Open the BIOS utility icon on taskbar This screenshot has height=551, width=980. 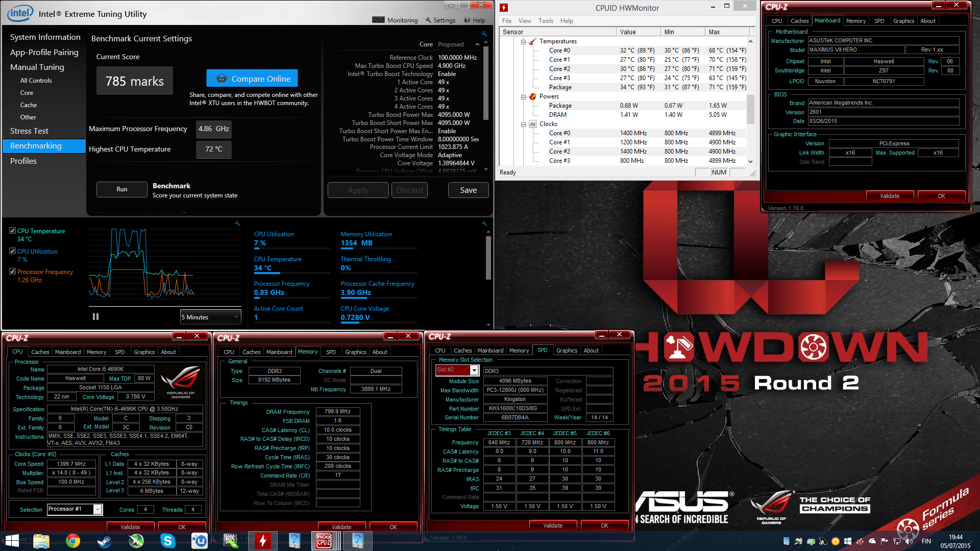pos(231,541)
